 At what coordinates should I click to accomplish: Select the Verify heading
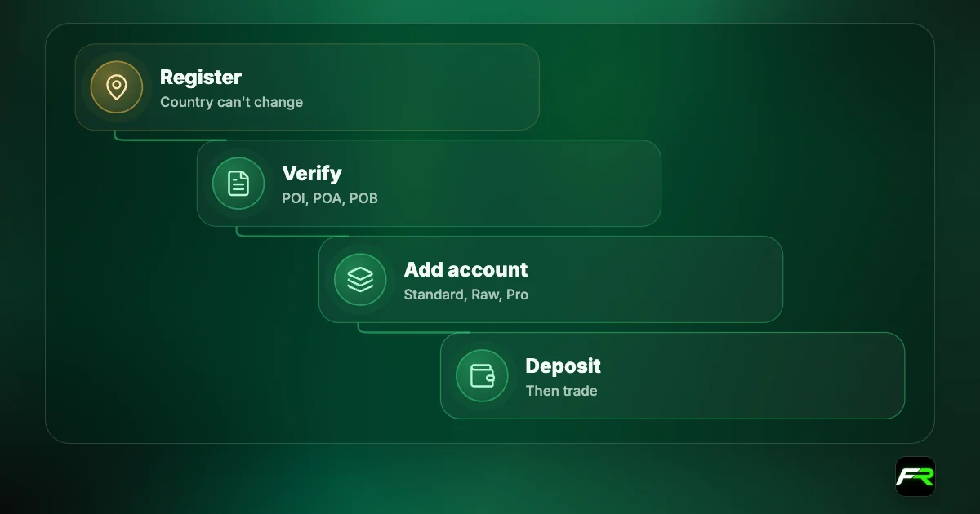tap(312, 173)
